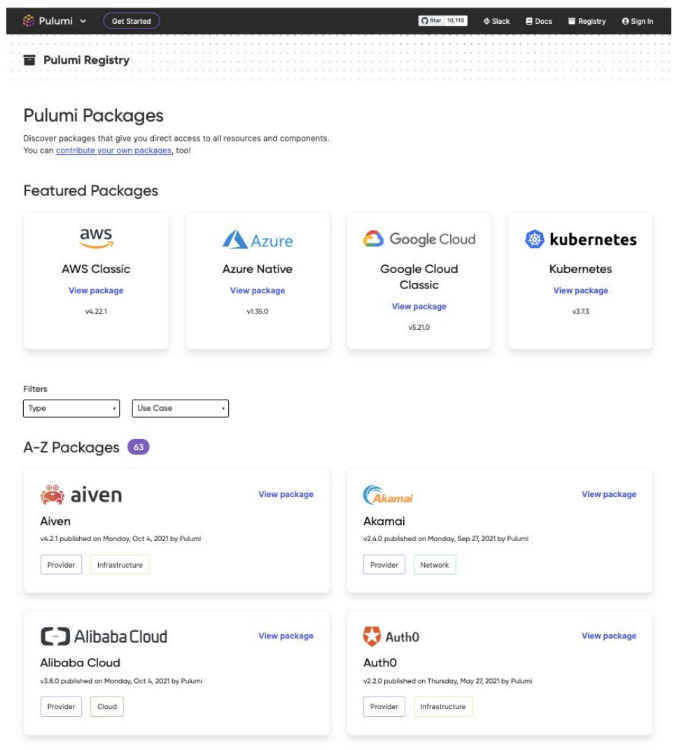Click the Pulumi logo icon in header
Screen dimensions: 676x750
point(29,21)
